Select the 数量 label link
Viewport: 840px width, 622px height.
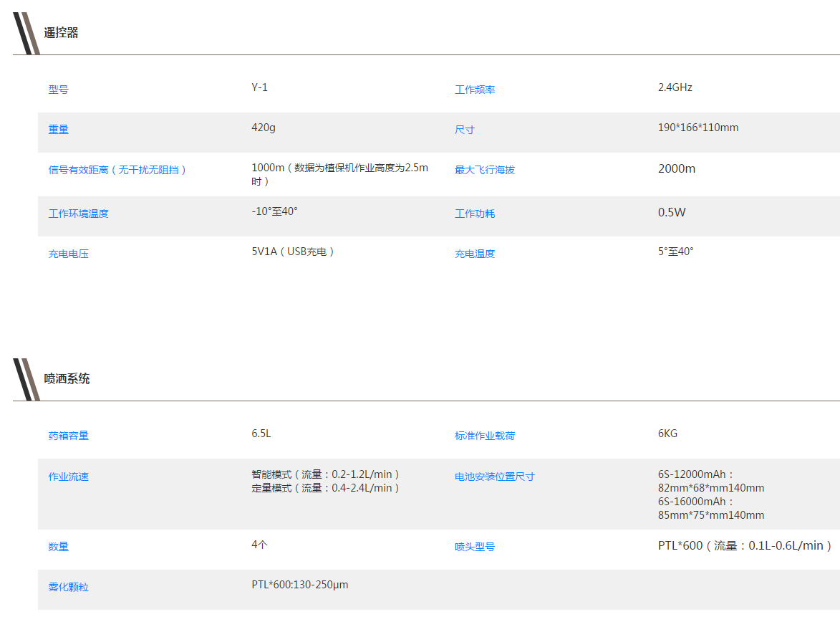click(x=59, y=547)
